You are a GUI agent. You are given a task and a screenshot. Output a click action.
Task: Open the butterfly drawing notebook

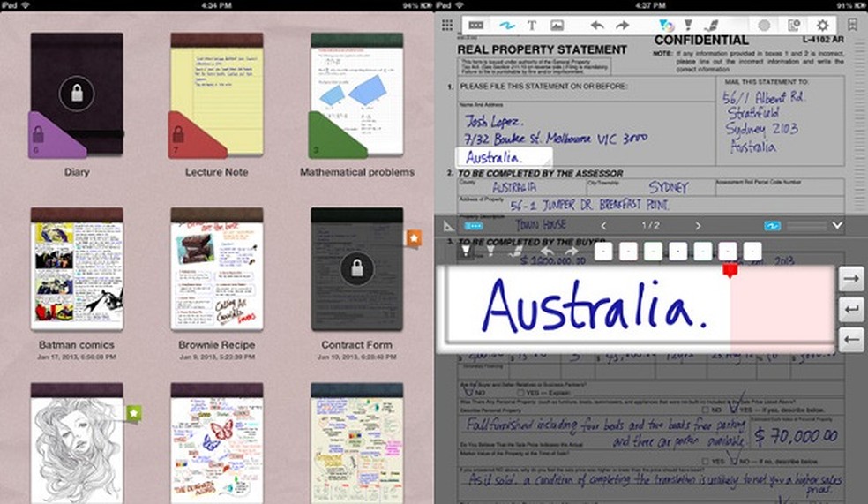point(217,443)
